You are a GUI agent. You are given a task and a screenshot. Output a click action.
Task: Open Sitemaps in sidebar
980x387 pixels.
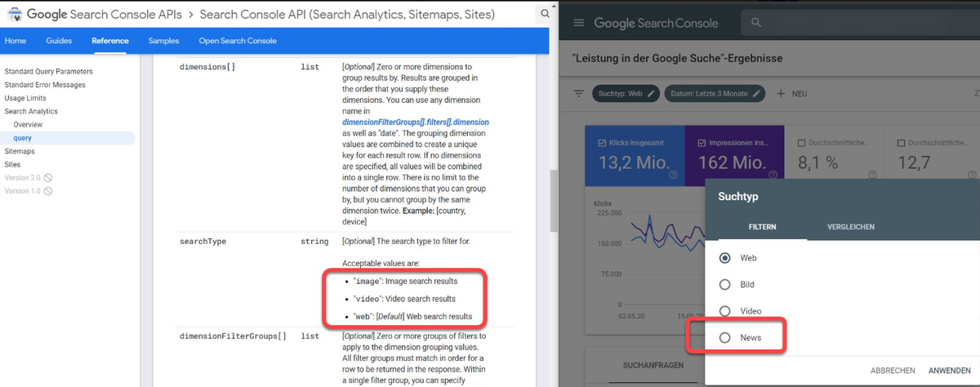tap(20, 151)
